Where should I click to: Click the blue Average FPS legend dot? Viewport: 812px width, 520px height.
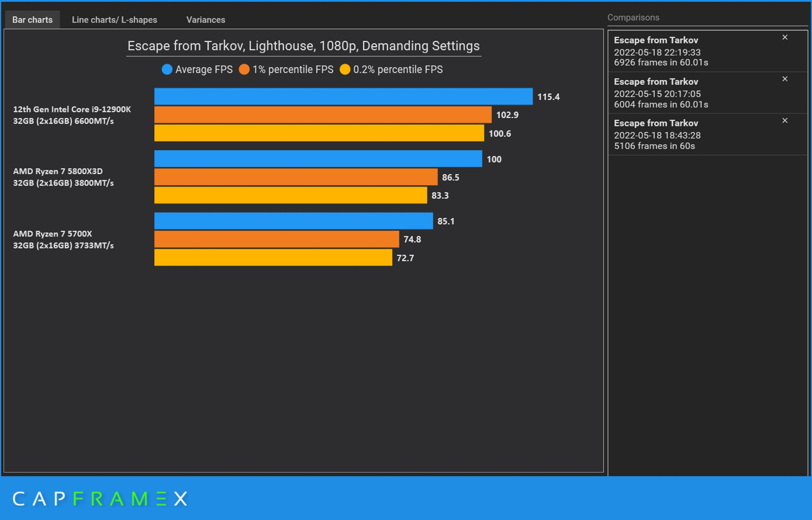[x=167, y=69]
